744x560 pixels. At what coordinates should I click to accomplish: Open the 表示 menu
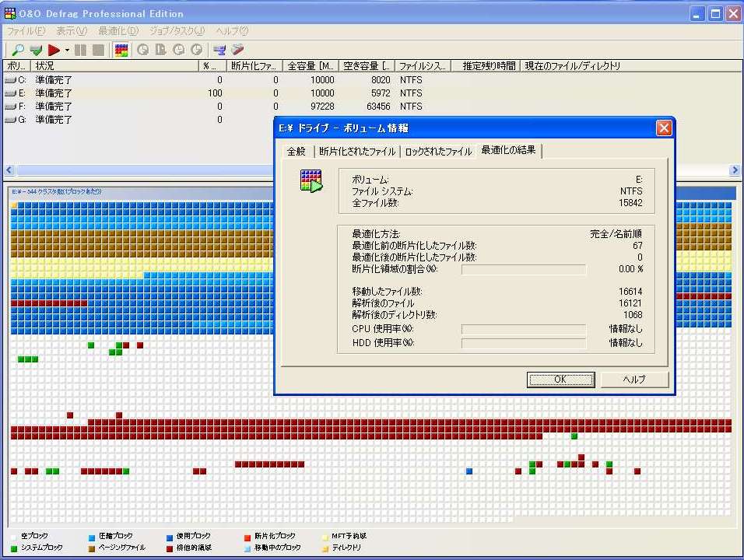point(72,31)
